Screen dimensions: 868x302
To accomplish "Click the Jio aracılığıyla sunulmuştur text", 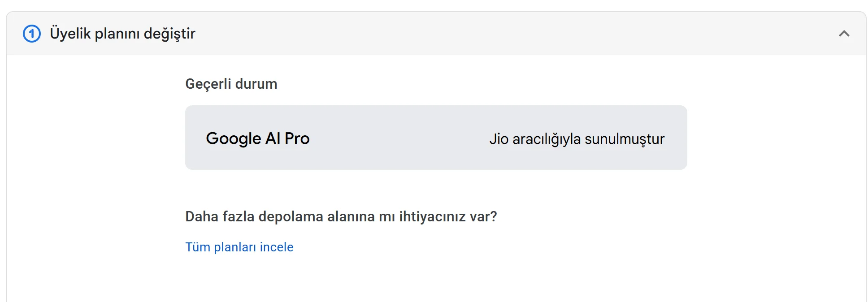I will coord(577,139).
